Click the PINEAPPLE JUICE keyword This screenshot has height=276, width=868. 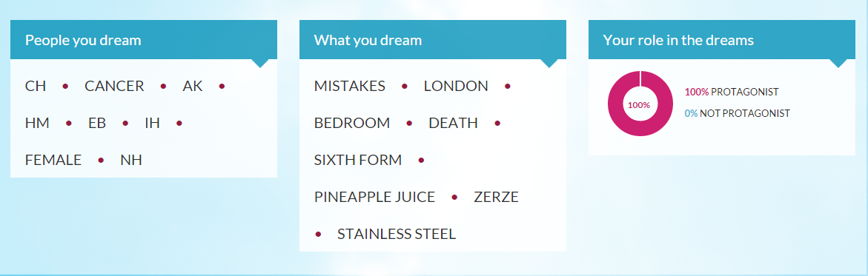[375, 198]
